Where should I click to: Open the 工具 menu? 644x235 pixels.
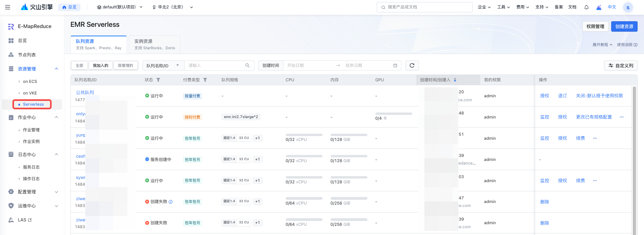(x=504, y=7)
